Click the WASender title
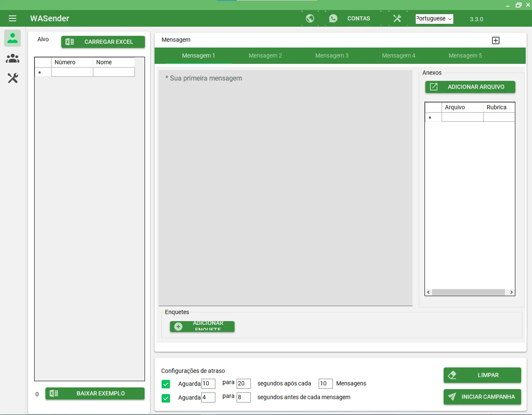Viewport: 532px width, 415px height. point(50,18)
